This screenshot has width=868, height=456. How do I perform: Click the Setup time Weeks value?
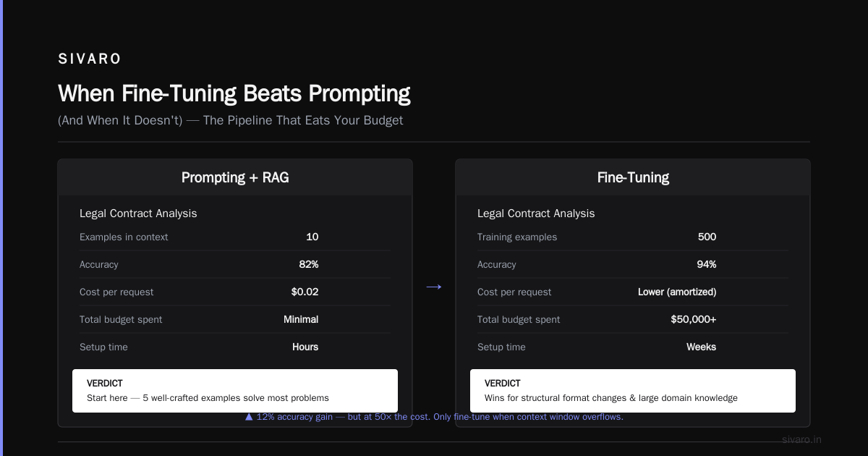(702, 347)
